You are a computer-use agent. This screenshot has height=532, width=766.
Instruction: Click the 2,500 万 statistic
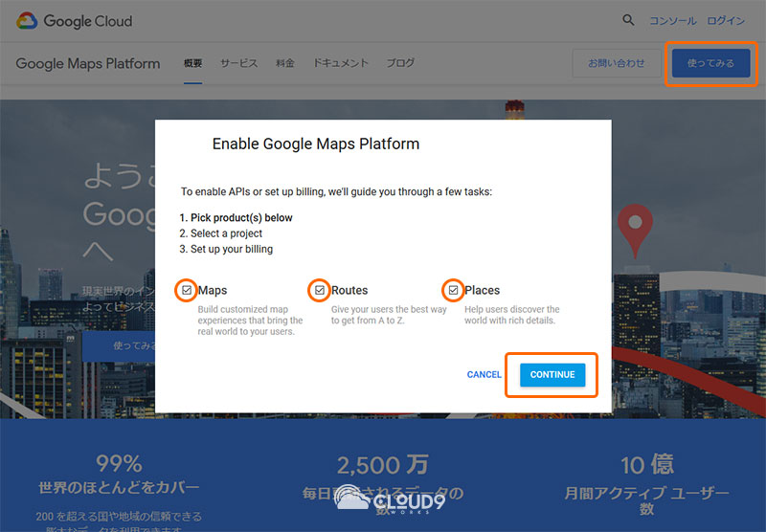point(382,465)
